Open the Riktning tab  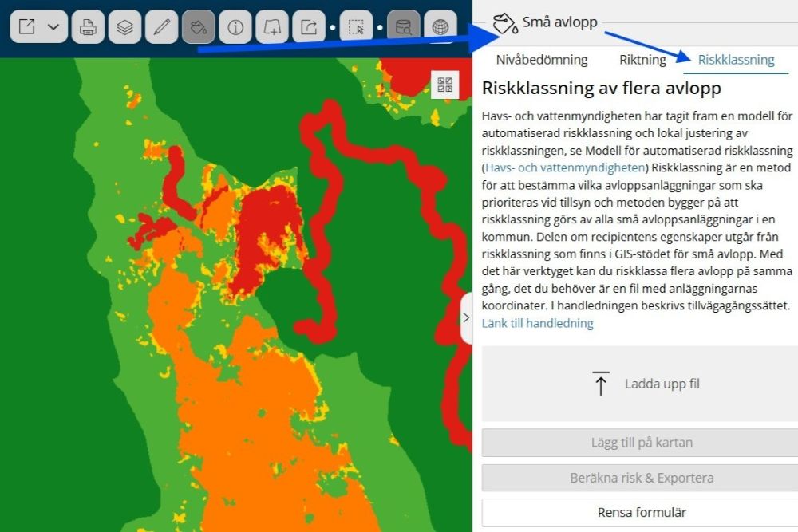click(642, 59)
